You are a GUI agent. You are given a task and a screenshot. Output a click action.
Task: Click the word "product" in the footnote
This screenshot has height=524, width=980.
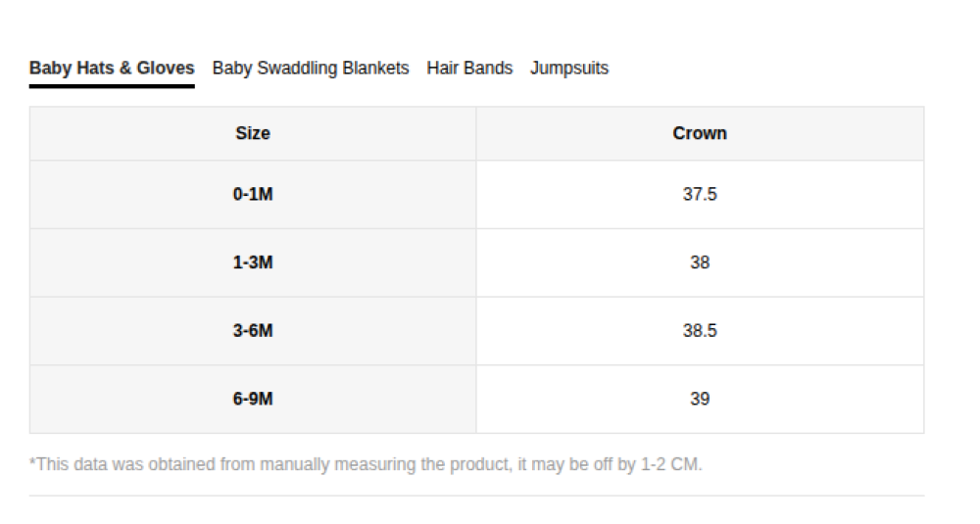pyautogui.click(x=480, y=464)
